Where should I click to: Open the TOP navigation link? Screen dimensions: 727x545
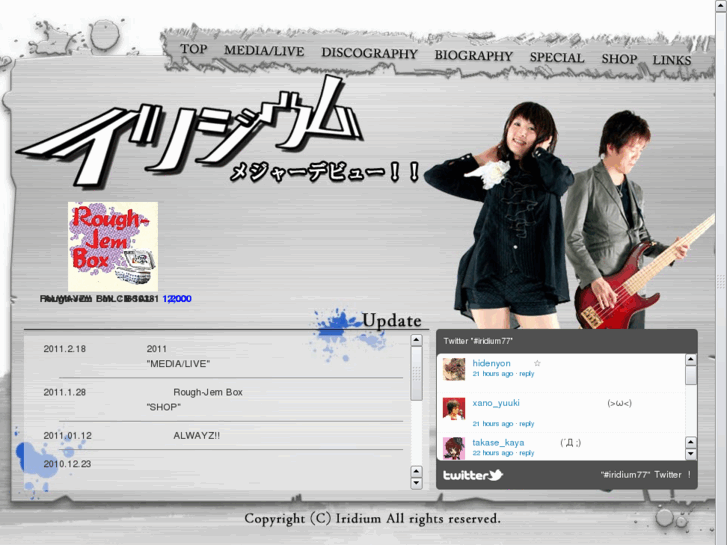(194, 49)
